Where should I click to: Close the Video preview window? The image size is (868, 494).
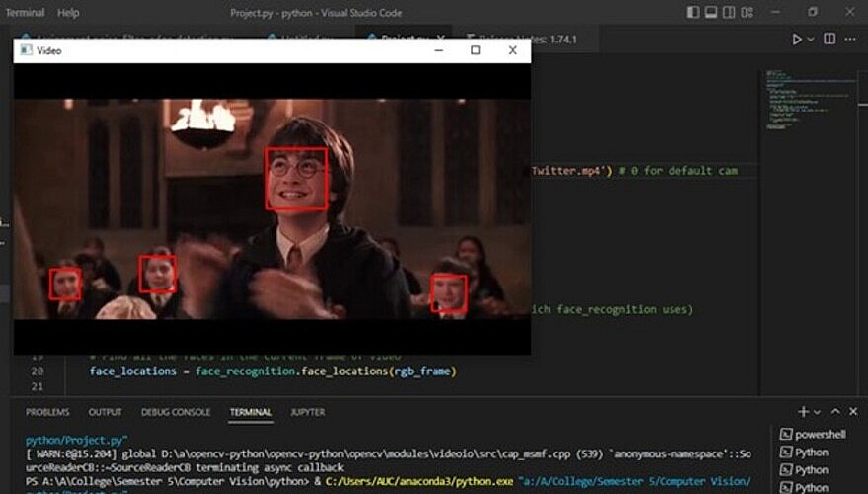click(x=513, y=50)
